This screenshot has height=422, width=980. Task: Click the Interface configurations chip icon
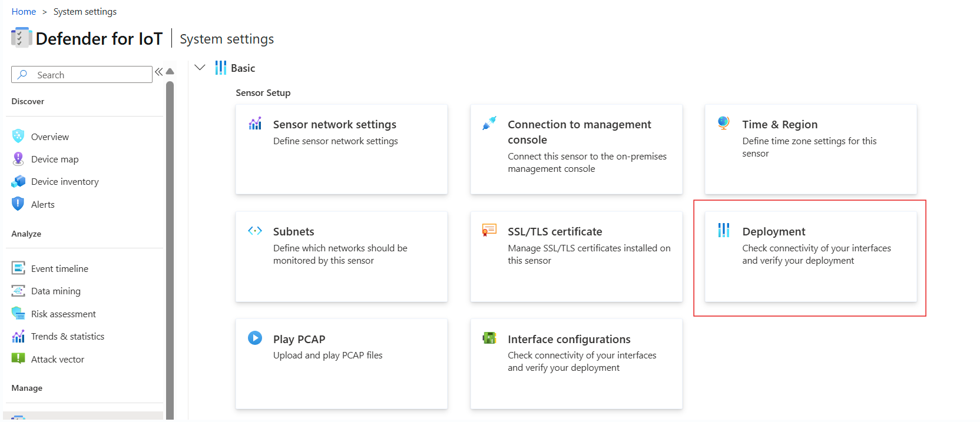(489, 338)
